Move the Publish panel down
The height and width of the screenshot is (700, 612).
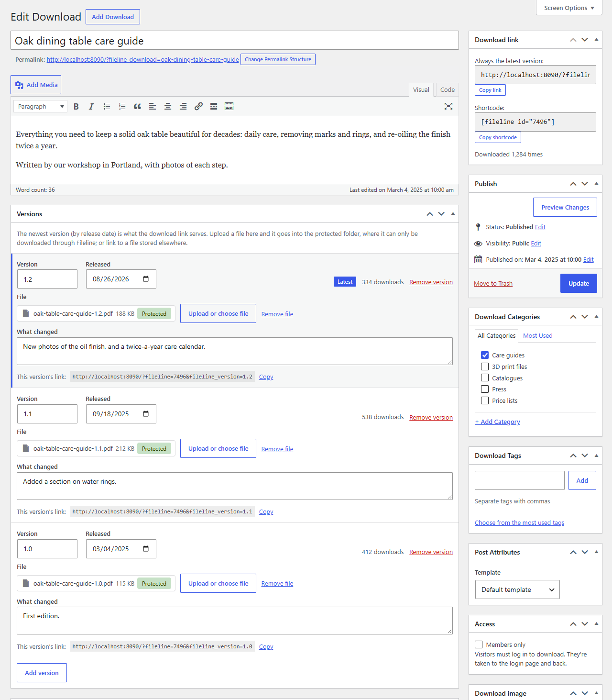585,184
